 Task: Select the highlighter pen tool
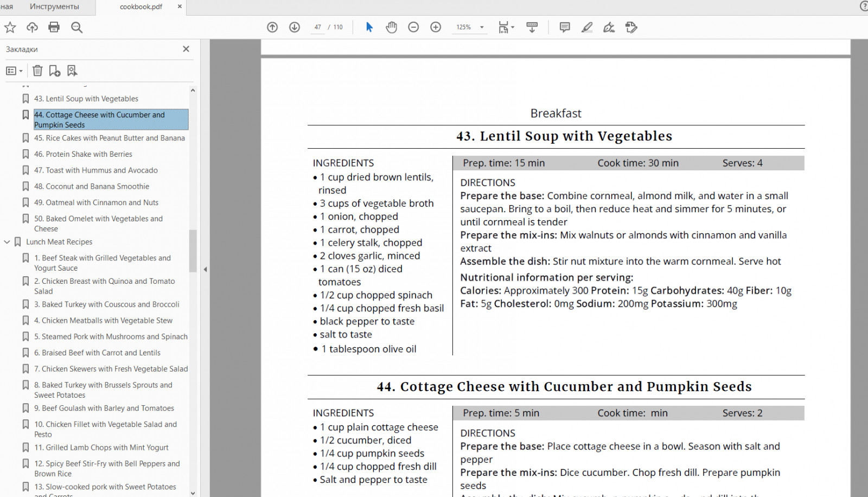[x=586, y=27]
